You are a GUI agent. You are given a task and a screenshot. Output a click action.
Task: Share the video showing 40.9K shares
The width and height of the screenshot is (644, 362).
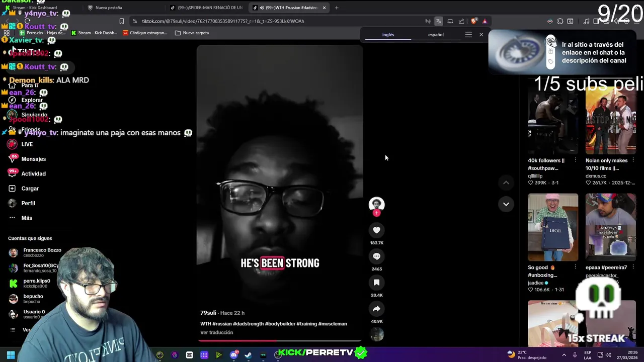(376, 309)
